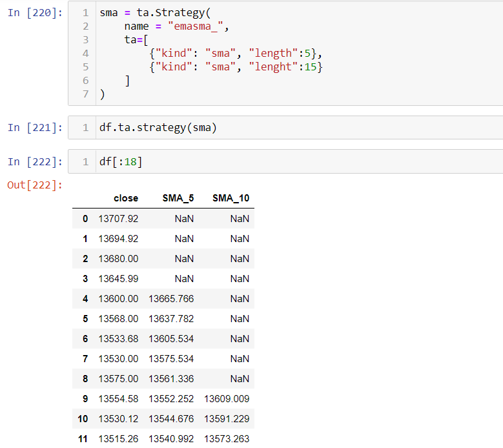The height and width of the screenshot is (448, 503).
Task: Click close value 13600.00 in row 4
Action: pyautogui.click(x=118, y=299)
